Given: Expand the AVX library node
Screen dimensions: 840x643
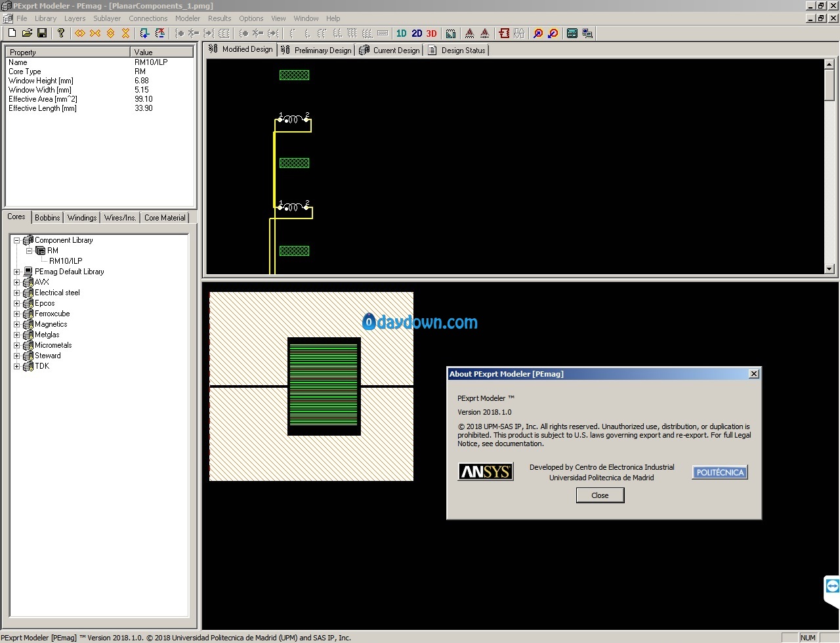Looking at the screenshot, I should tap(17, 282).
